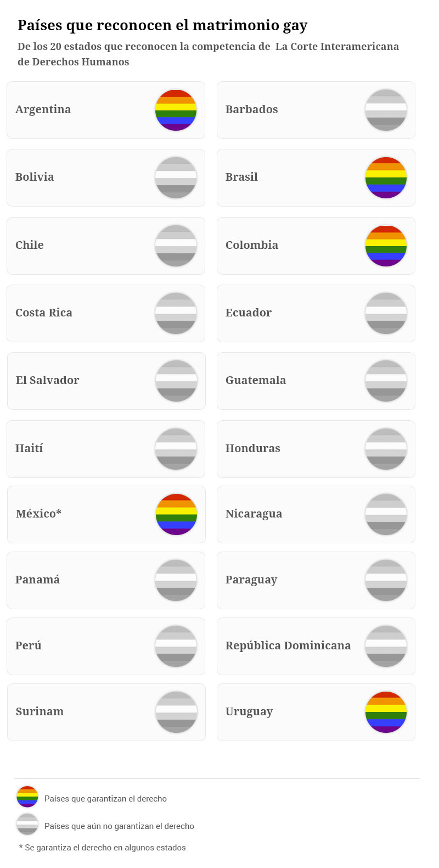Click the gray flag icon beside Chile

[176, 246]
